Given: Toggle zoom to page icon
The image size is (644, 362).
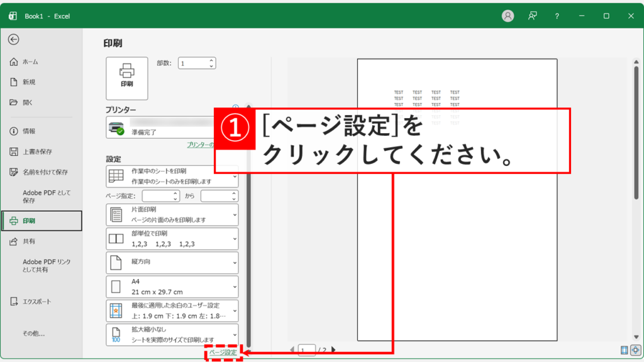Looking at the screenshot, I should tap(635, 350).
